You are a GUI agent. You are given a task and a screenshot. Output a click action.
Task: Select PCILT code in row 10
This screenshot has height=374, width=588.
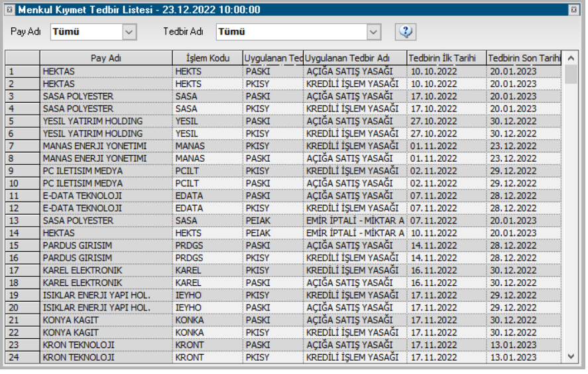[187, 183]
